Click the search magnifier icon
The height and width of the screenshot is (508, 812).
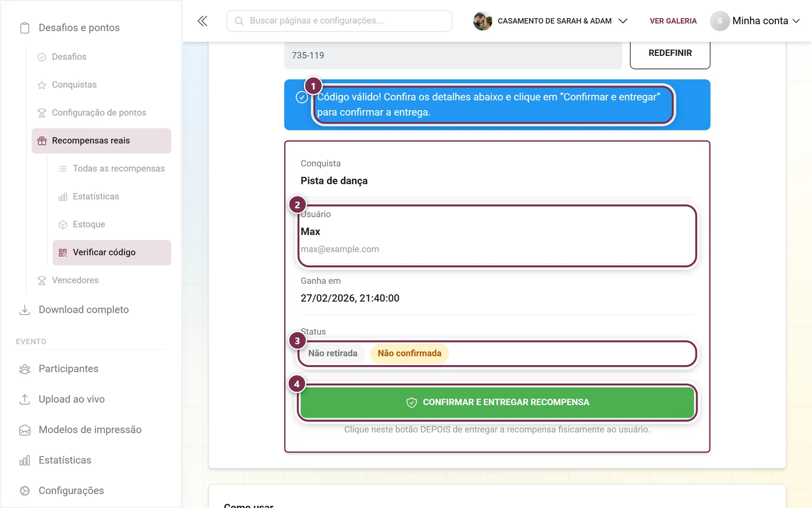(x=239, y=21)
